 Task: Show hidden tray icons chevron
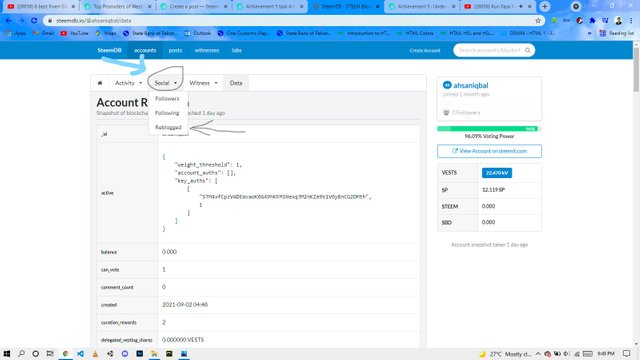(x=538, y=353)
